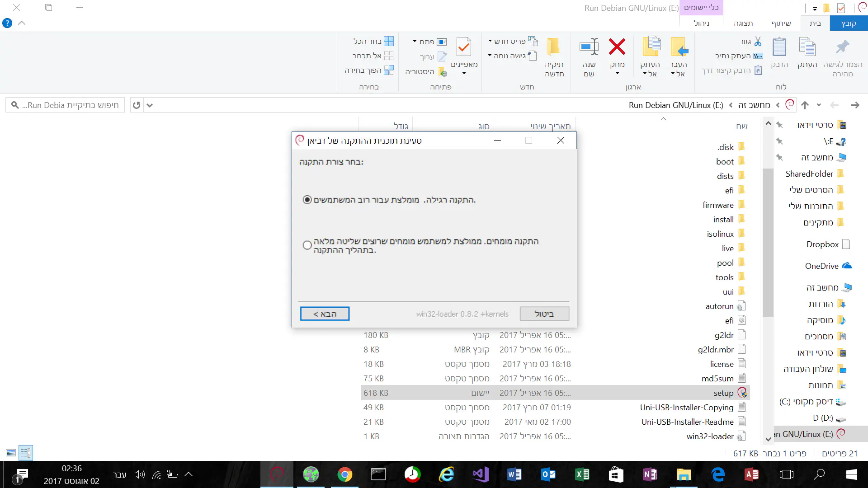Click the Properties checkmark icon

coord(464,47)
